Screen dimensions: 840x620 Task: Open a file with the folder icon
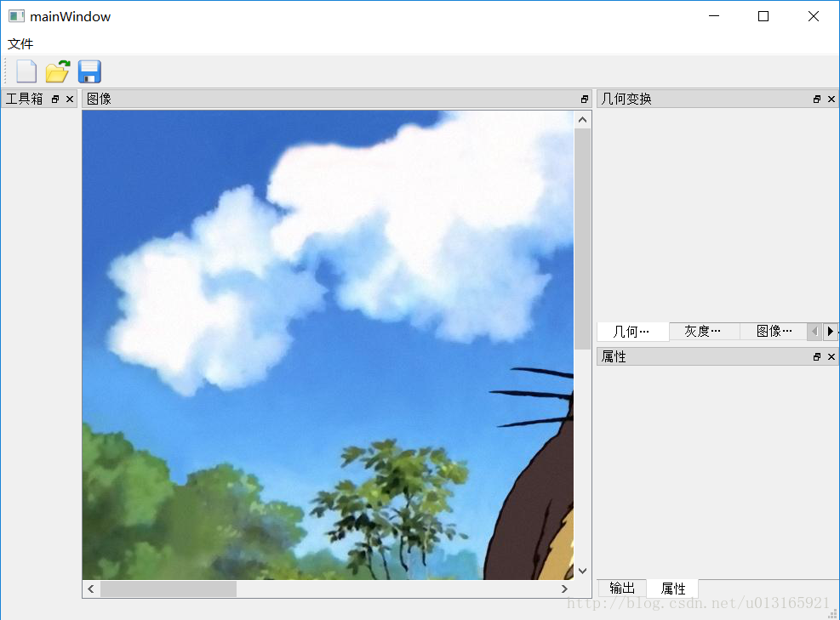click(58, 71)
